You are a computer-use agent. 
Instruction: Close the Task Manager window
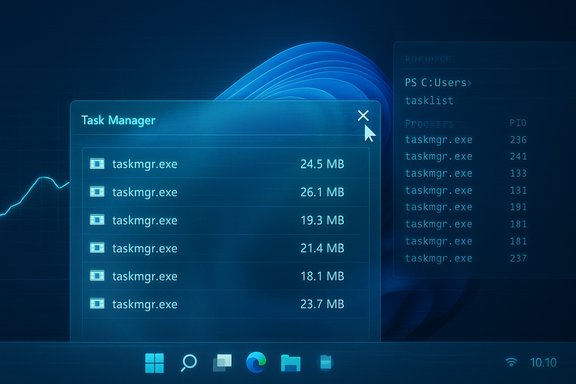363,116
